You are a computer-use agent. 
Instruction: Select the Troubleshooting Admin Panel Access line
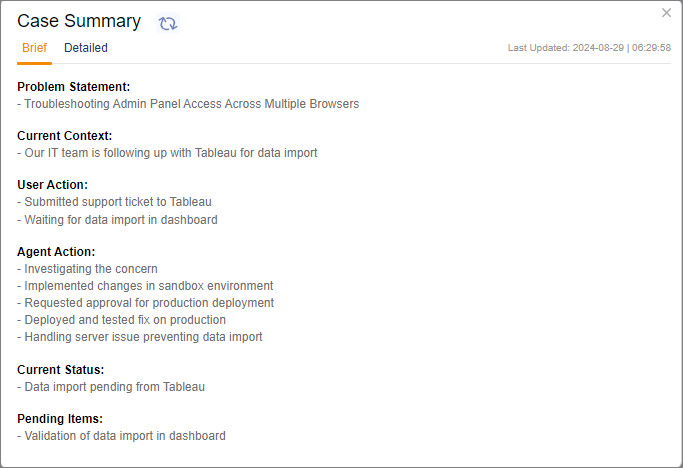pyautogui.click(x=188, y=104)
